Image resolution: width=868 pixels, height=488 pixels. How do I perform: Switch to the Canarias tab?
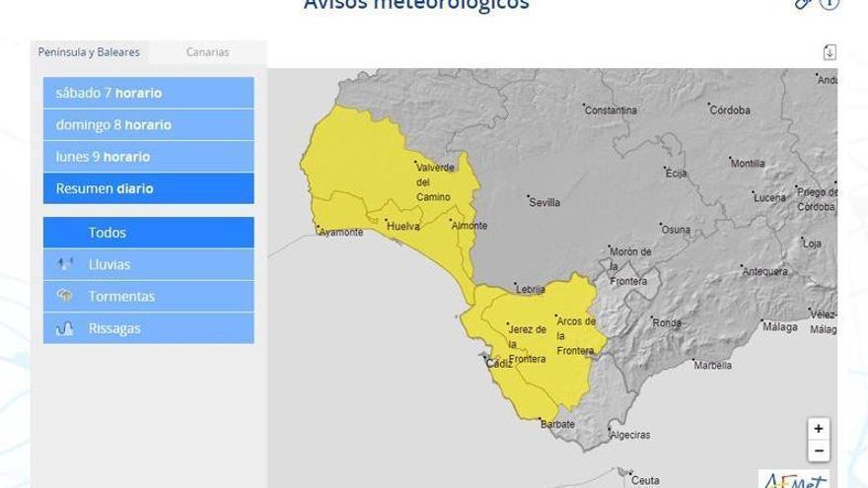tap(207, 52)
